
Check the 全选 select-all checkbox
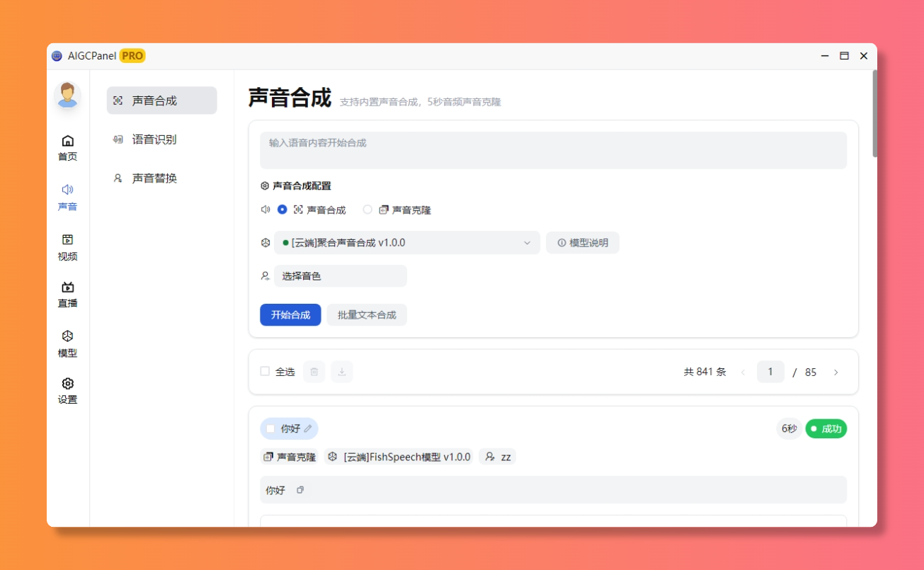click(x=265, y=371)
